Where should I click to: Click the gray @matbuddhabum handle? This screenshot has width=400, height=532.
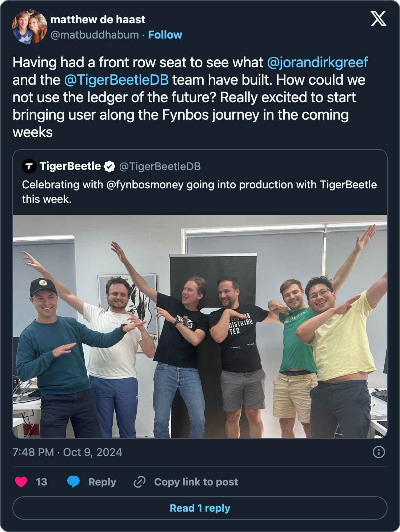95,35
